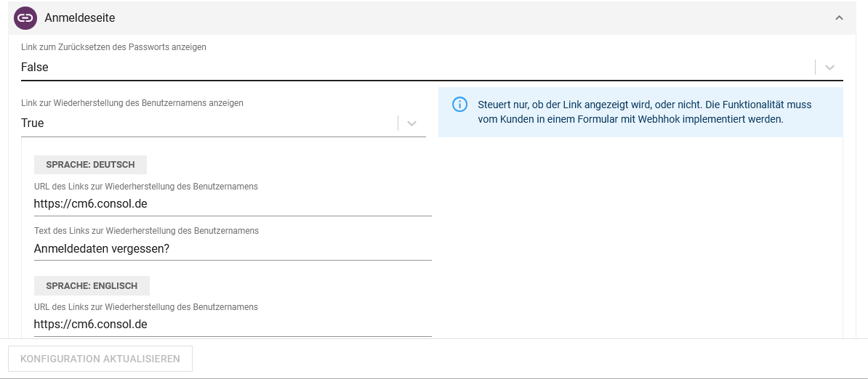Click the German 'URL des Links' field label
The width and height of the screenshot is (868, 379).
[x=145, y=187]
